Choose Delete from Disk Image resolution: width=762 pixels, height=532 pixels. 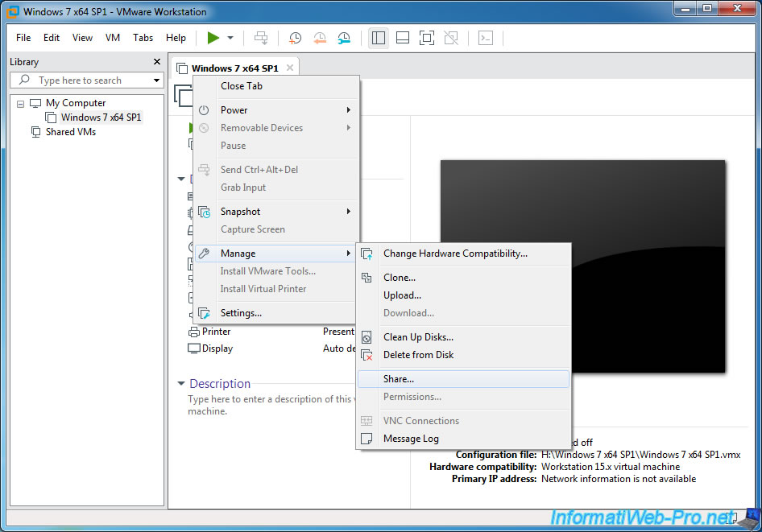click(464, 355)
